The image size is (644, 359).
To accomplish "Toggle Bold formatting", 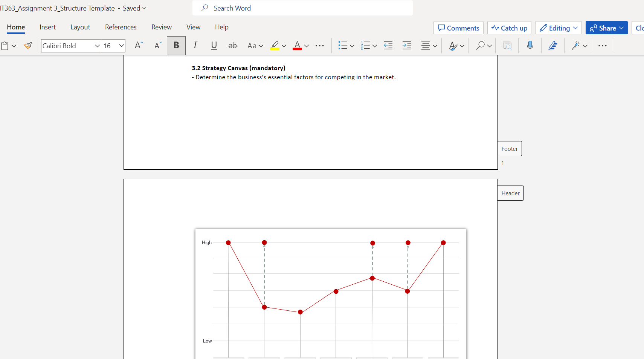I will [x=176, y=46].
